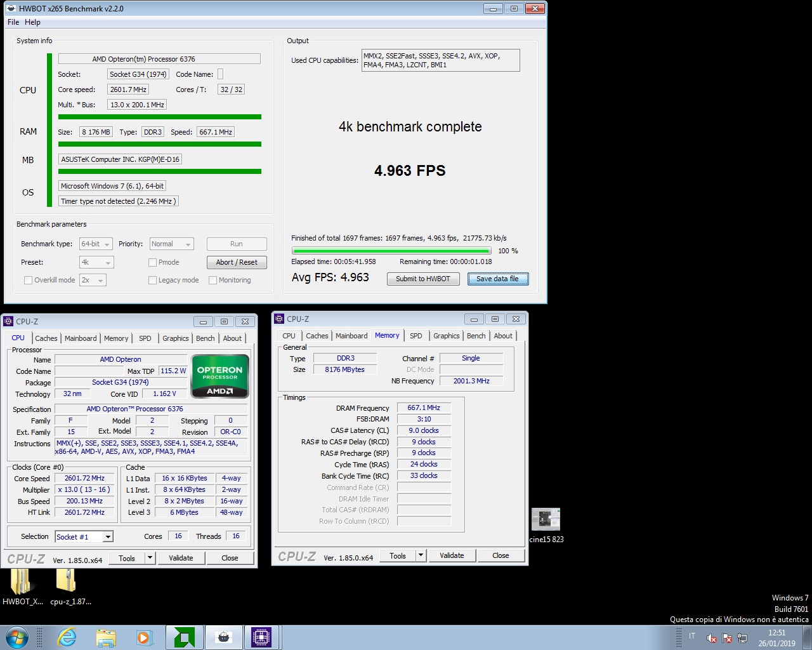Click DRAM Frequency value 667.1 MHz
The height and width of the screenshot is (650, 812).
(x=424, y=408)
